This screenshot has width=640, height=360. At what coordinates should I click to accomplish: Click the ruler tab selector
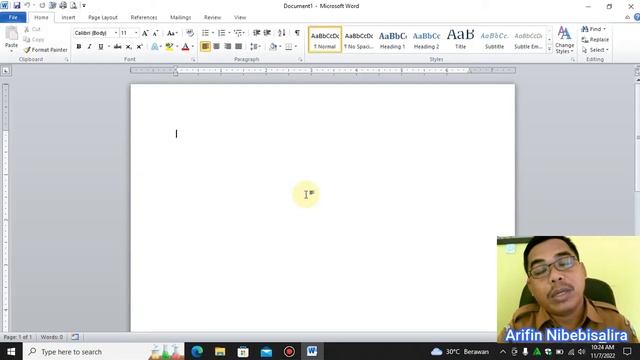pos(6,71)
